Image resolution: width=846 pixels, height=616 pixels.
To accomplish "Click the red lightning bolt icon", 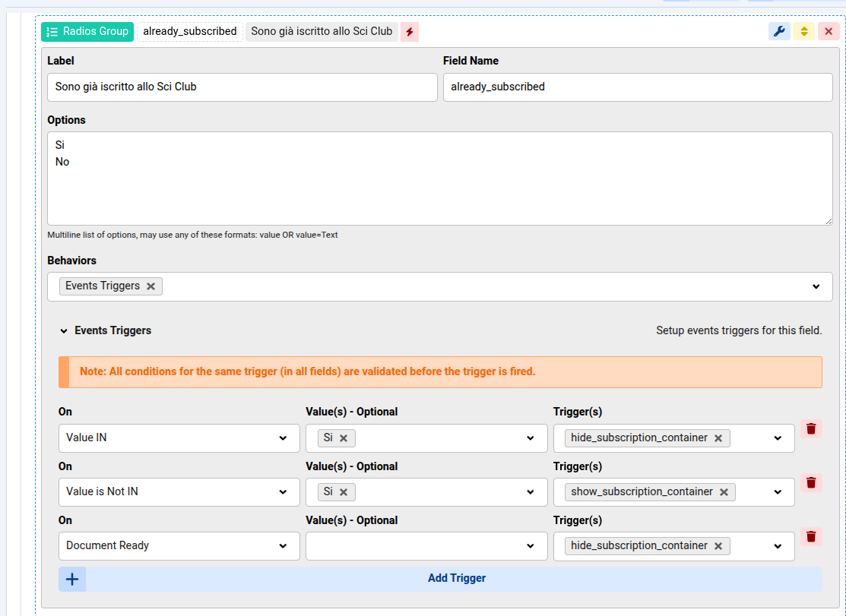I will pos(410,32).
